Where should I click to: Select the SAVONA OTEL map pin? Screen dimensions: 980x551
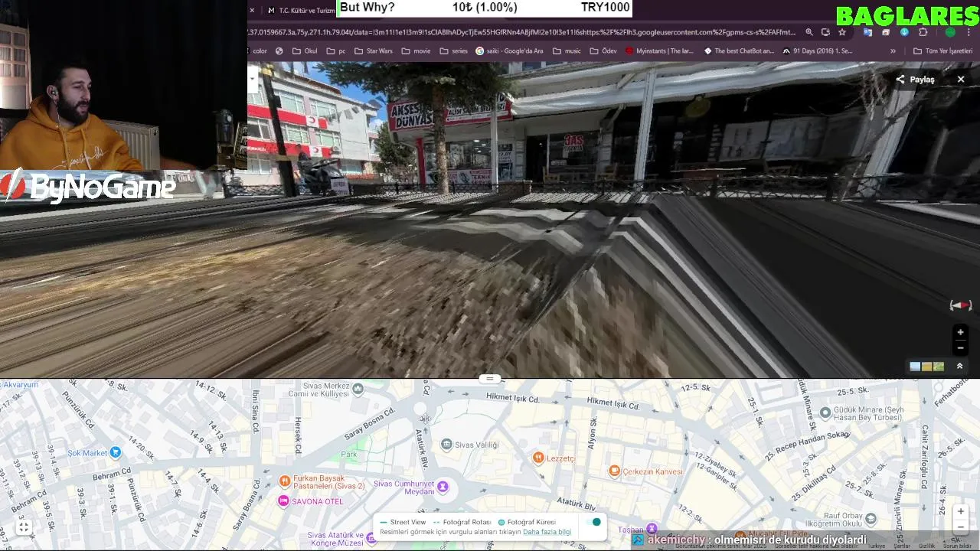tap(283, 500)
